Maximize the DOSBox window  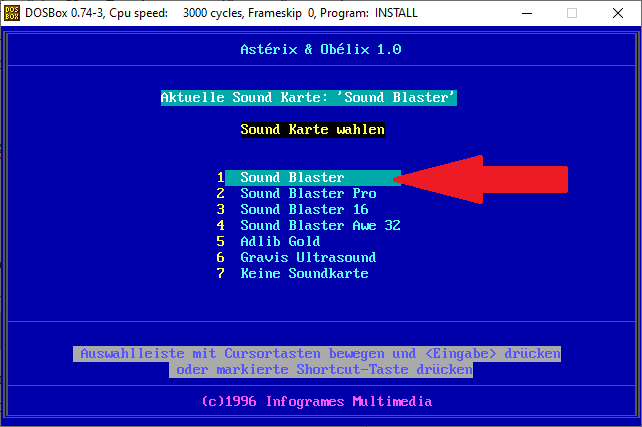[572, 14]
